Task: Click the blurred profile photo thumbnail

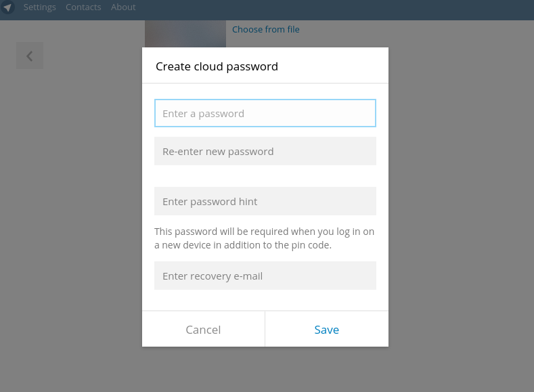Action: point(185,34)
